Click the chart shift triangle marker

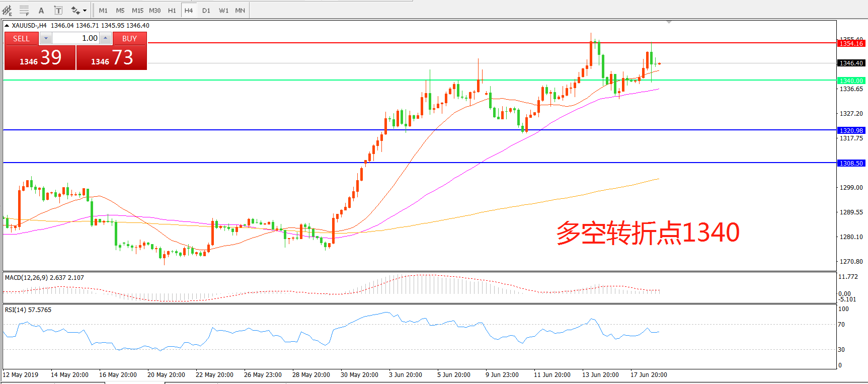669,22
